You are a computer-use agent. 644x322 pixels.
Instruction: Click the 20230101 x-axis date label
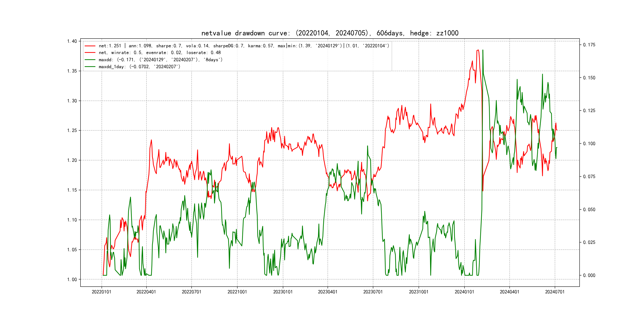coord(283,292)
